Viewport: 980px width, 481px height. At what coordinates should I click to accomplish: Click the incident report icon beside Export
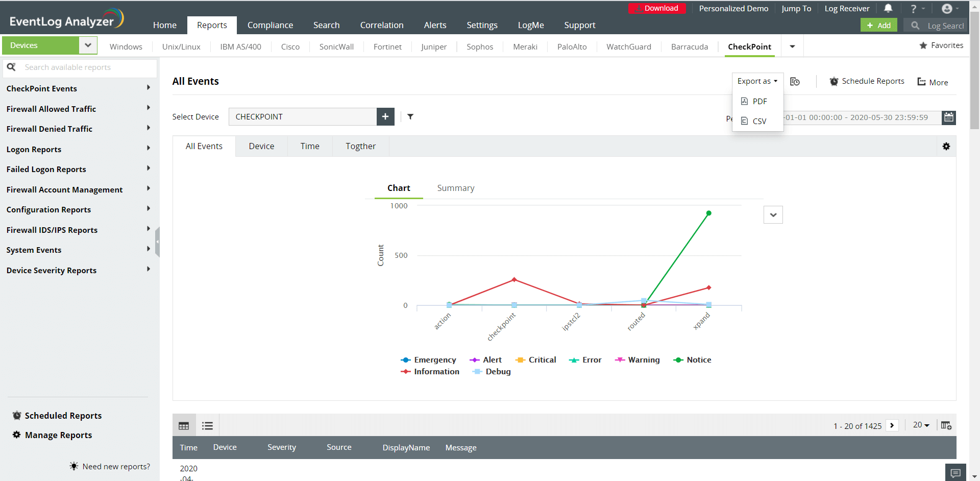tap(795, 82)
